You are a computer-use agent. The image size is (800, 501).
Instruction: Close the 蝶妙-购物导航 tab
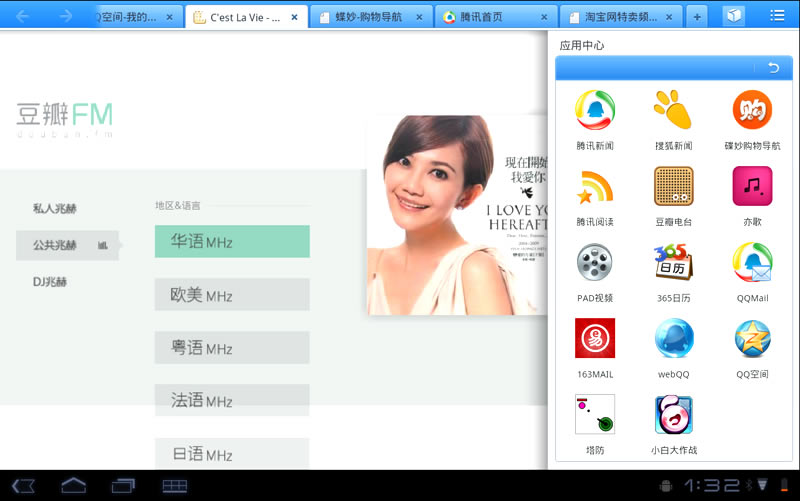[x=419, y=17]
